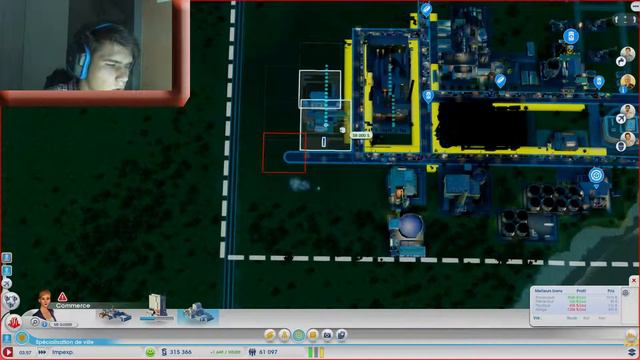Select the highlighted third Commerce building thumbnail
640x360 pixels.
[x=198, y=313]
